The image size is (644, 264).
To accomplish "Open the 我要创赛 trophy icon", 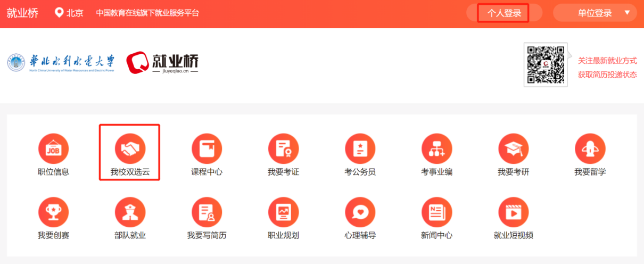I will point(53,212).
